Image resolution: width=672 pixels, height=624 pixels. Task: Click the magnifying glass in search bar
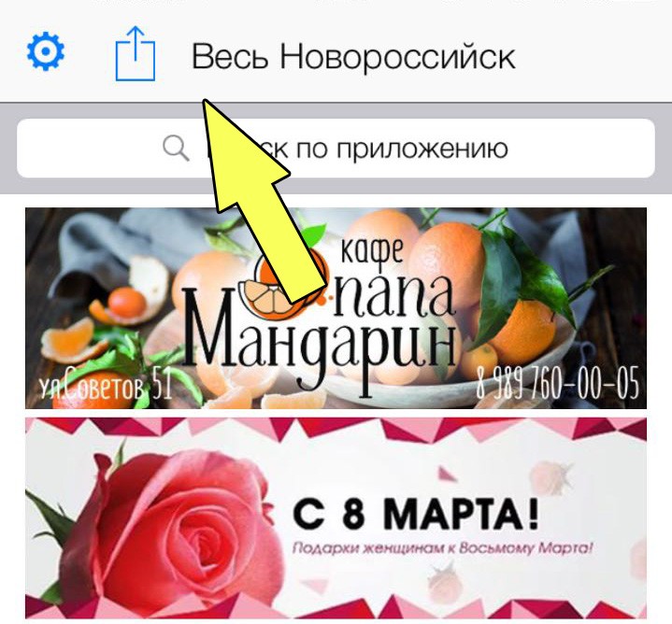176,149
